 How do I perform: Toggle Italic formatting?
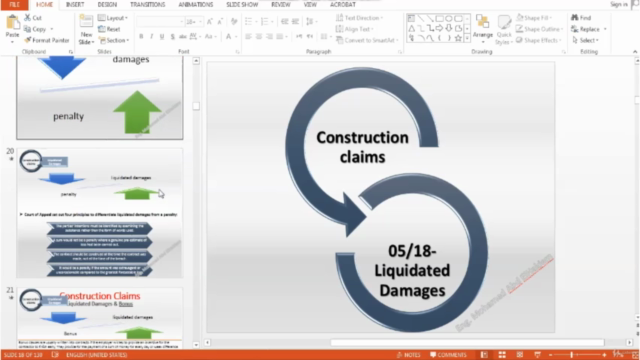(151, 37)
